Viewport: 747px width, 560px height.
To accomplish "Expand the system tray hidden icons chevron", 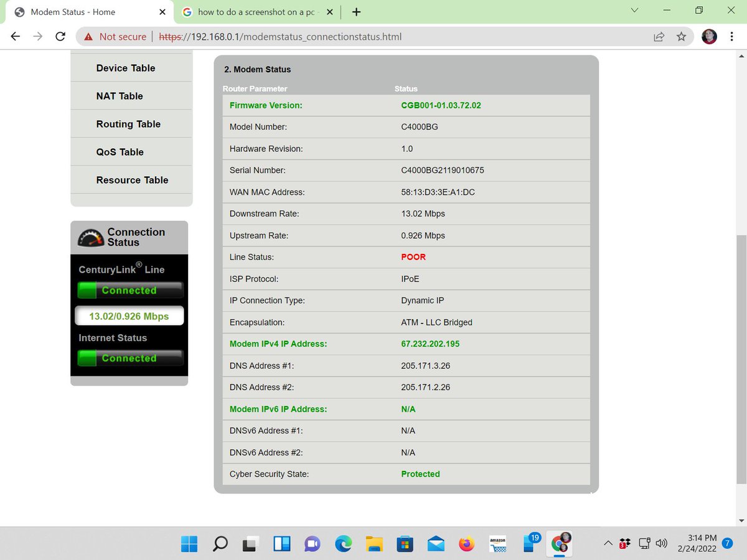I will pos(608,544).
